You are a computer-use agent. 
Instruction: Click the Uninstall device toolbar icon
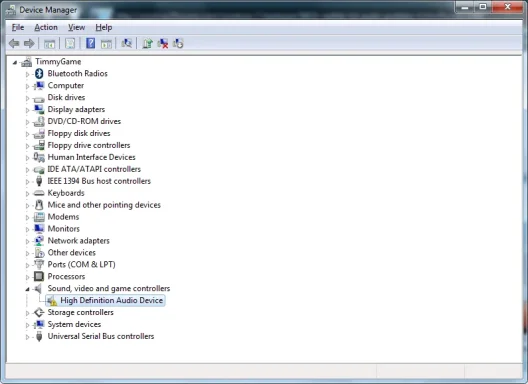pos(163,43)
